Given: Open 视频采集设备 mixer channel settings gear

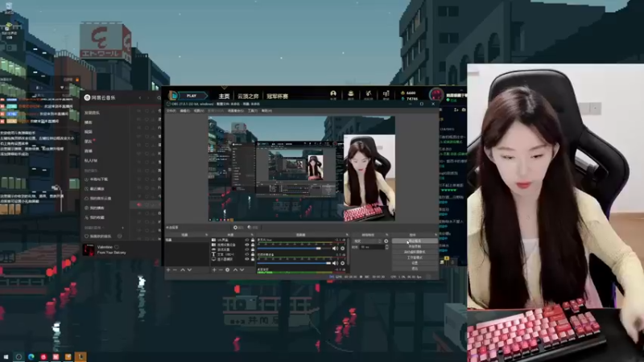Looking at the screenshot, I should point(343,263).
